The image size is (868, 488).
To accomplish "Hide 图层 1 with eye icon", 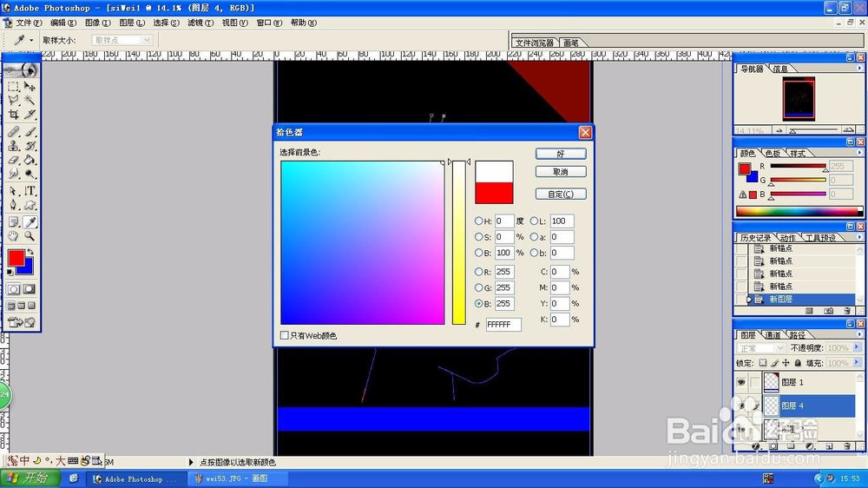I will (741, 382).
